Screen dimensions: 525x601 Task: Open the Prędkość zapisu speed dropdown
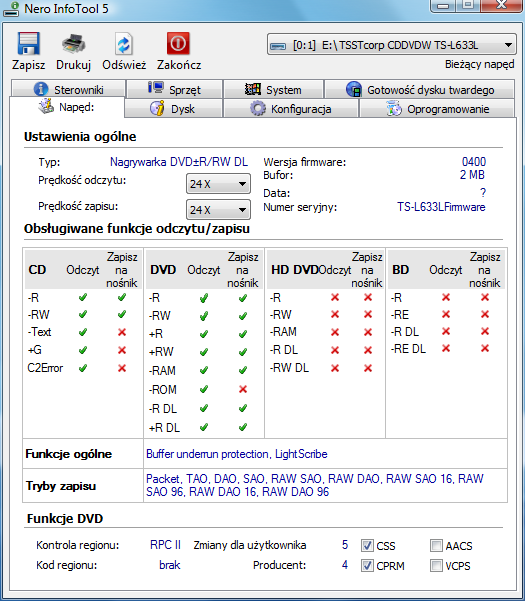tap(218, 210)
